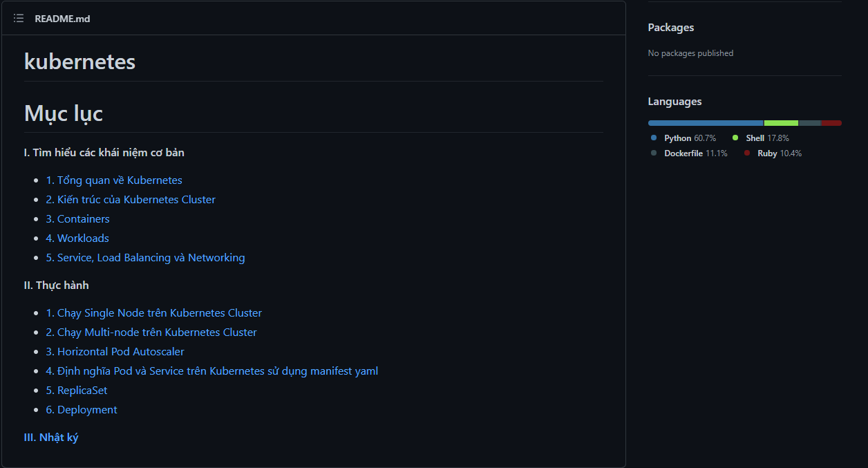Open Tổng quan về Kubernetes link
This screenshot has width=868, height=468.
[x=114, y=180]
